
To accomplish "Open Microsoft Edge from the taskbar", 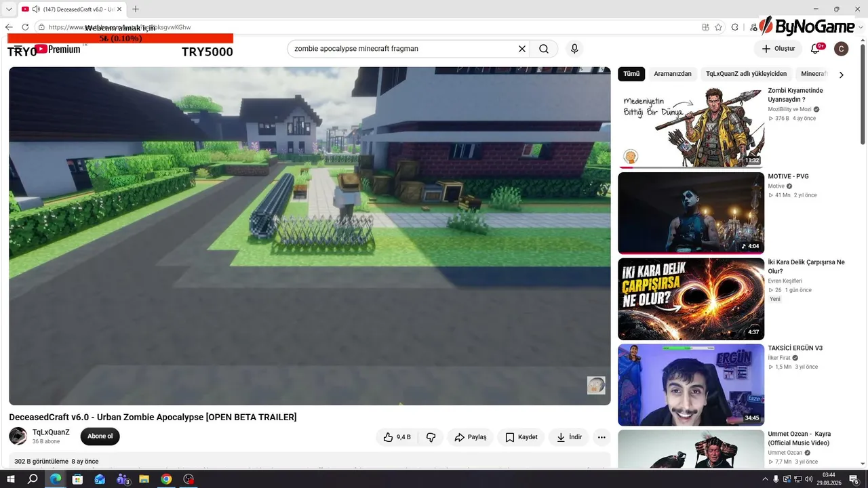I will pos(55,479).
